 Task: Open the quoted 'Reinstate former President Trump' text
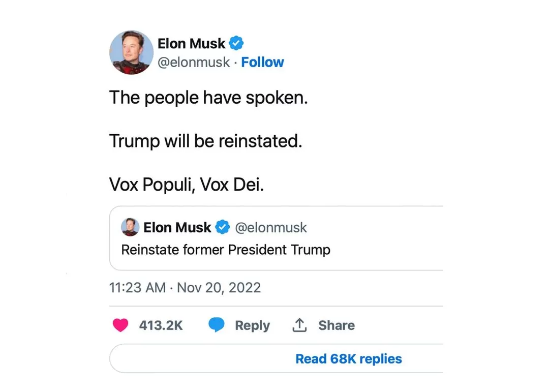[x=226, y=250]
